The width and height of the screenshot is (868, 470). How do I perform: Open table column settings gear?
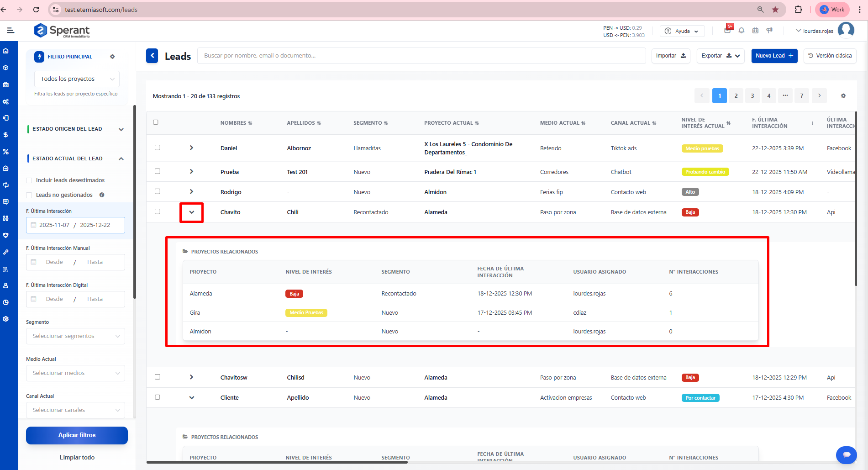coord(843,96)
